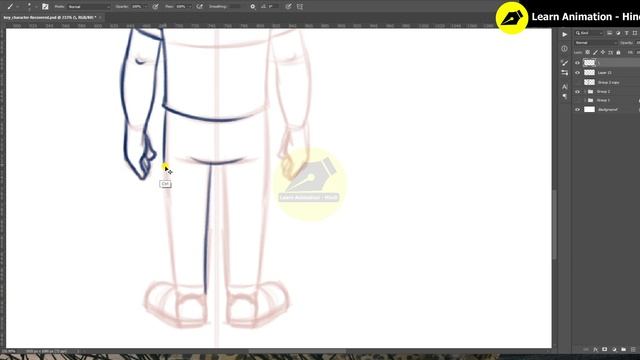Lock all layer attributes
This screenshot has width=640, height=360.
pyautogui.click(x=618, y=52)
